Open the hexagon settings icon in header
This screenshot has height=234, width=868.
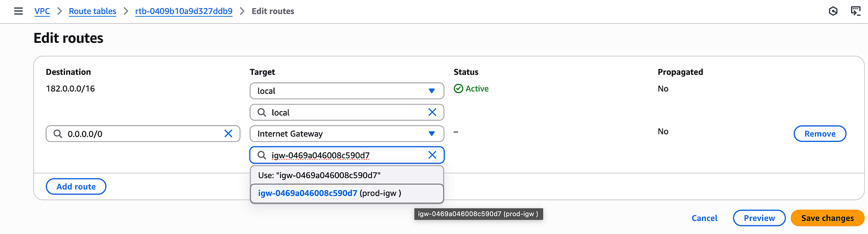(x=833, y=11)
